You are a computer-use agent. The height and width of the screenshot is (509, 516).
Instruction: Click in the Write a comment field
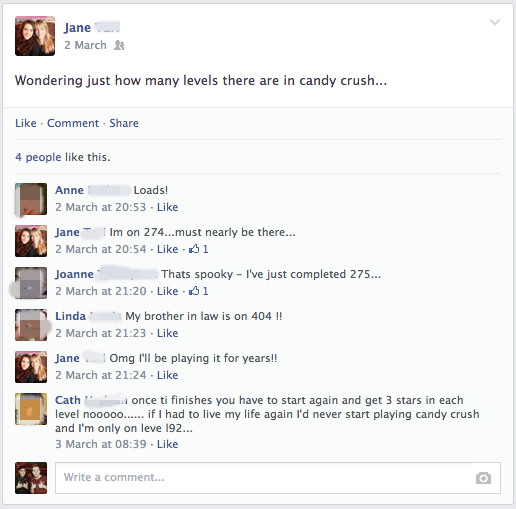[x=278, y=478]
